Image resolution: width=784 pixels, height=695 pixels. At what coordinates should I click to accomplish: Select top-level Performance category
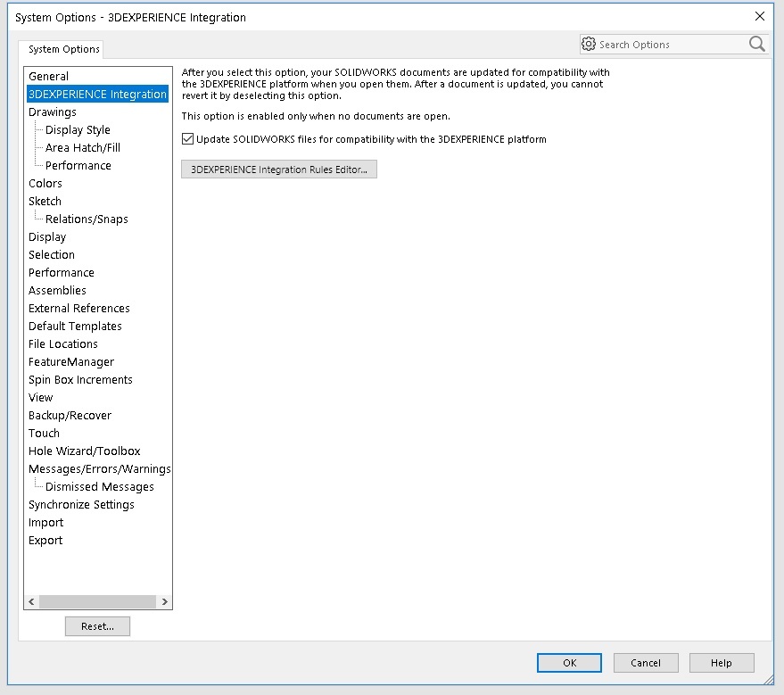[x=61, y=272]
